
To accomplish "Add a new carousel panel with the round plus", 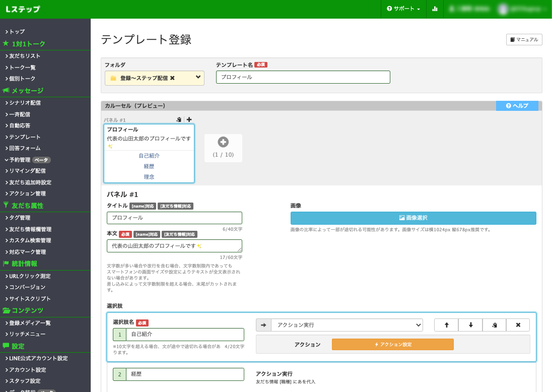I will (x=223, y=143).
